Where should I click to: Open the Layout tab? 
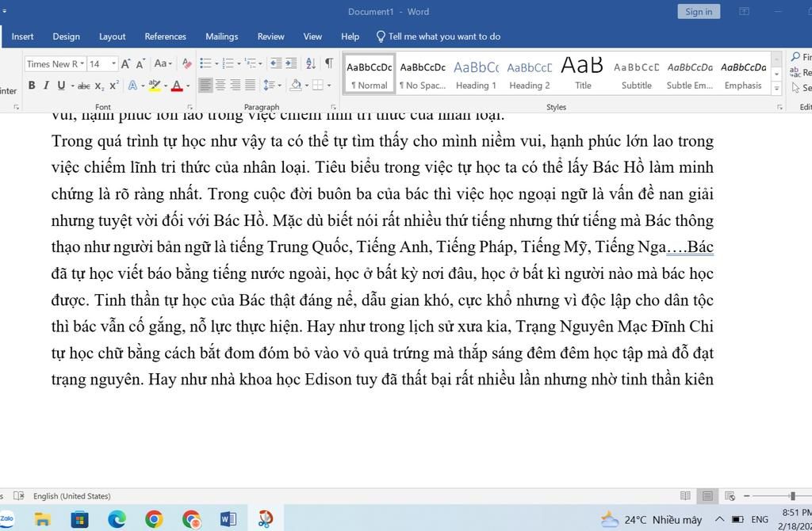113,36
